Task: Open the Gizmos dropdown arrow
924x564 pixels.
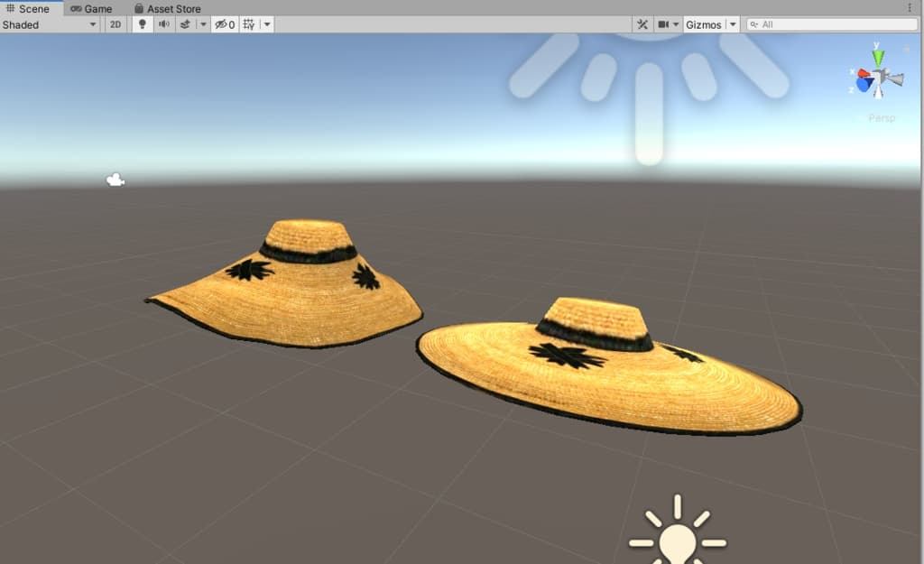Action: tap(733, 24)
